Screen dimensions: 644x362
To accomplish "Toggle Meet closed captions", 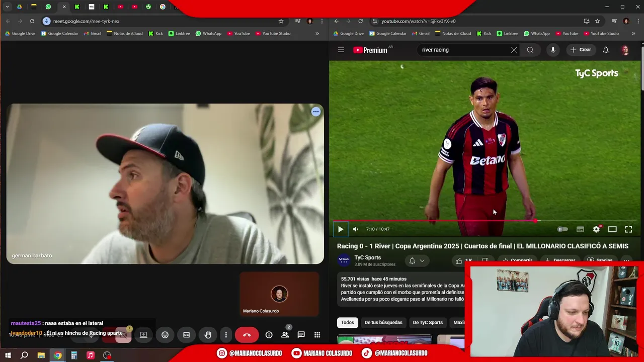I will tap(187, 335).
